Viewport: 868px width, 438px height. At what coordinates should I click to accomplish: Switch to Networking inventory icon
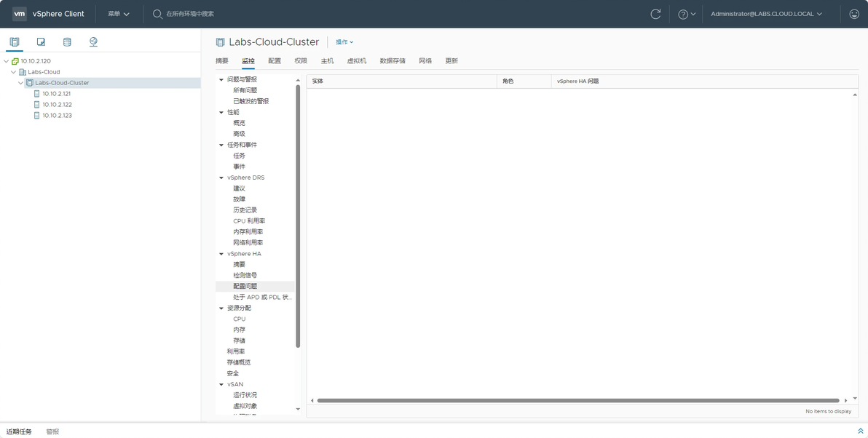[x=93, y=41]
